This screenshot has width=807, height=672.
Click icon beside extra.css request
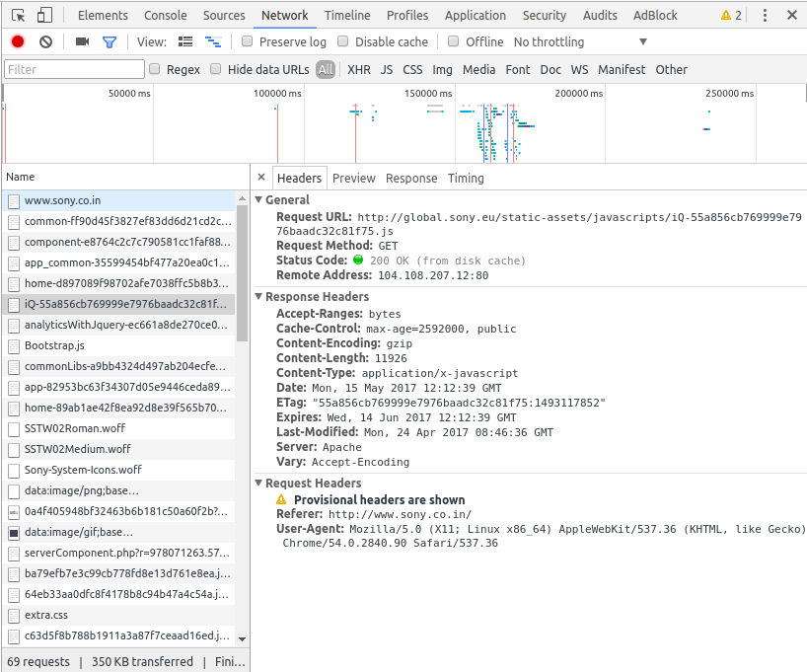click(14, 616)
